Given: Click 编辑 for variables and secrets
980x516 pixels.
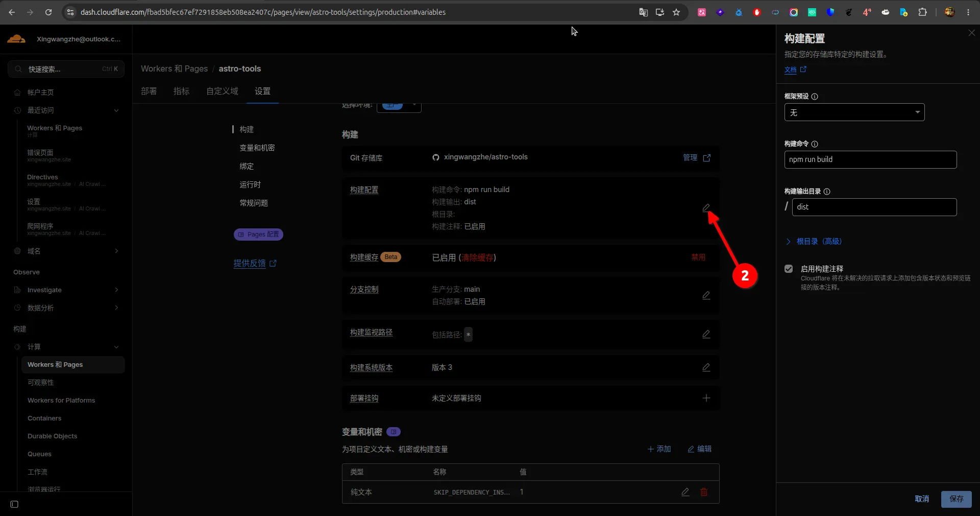Looking at the screenshot, I should click(x=699, y=449).
